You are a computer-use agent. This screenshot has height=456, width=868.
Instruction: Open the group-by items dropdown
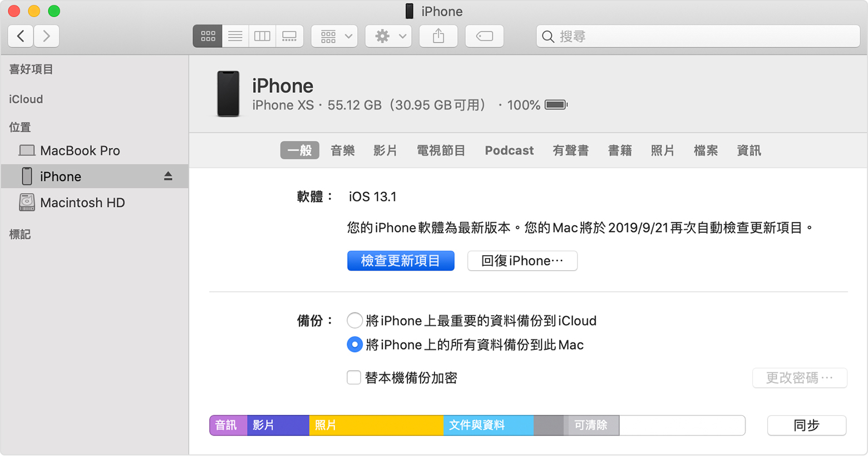(x=334, y=36)
